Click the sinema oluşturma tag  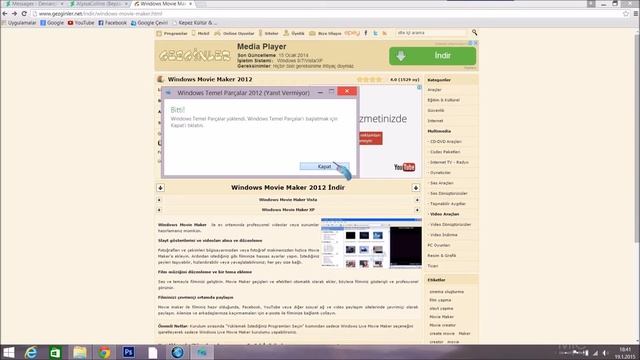click(447, 292)
